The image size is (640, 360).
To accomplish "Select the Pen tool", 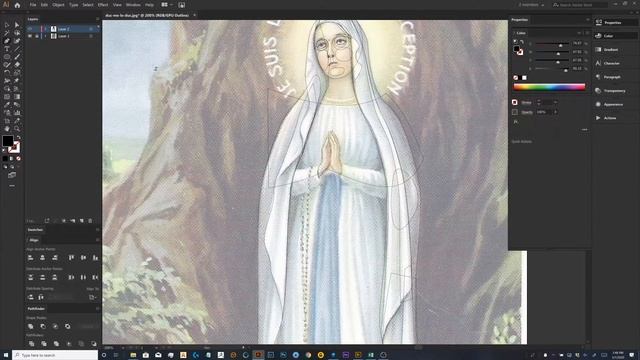I will 7,41.
